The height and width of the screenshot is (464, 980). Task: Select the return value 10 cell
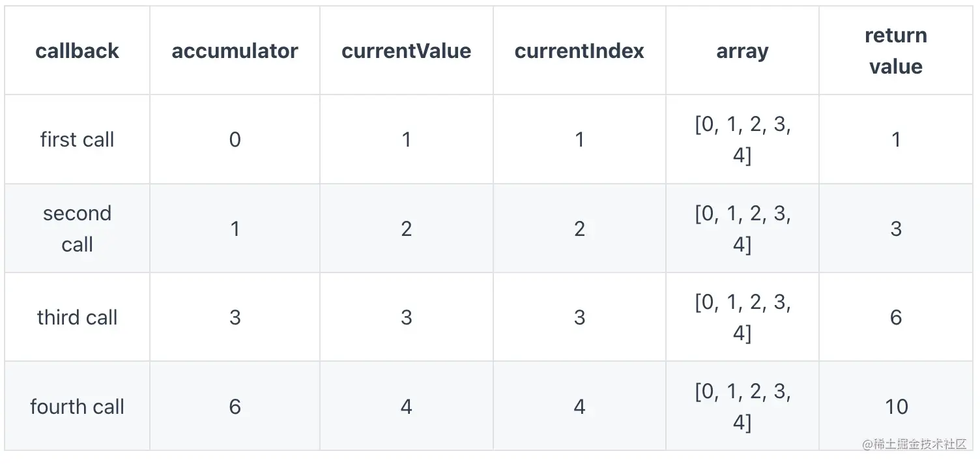[x=896, y=407]
